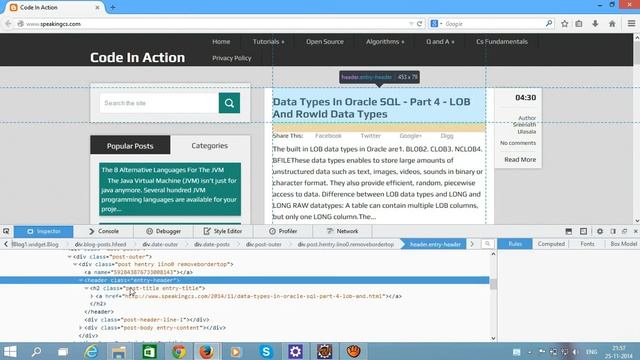
Task: Click the magnifier in the Google search box
Action: click(549, 24)
